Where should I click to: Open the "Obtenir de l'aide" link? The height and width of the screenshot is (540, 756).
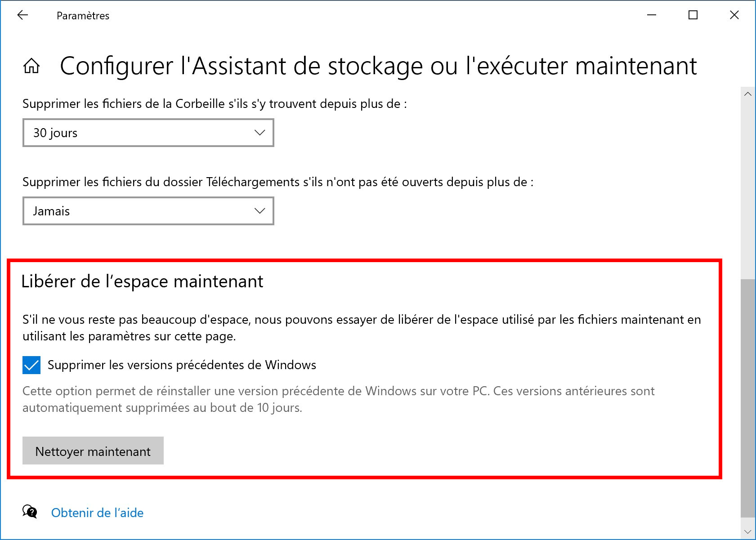[x=97, y=513]
